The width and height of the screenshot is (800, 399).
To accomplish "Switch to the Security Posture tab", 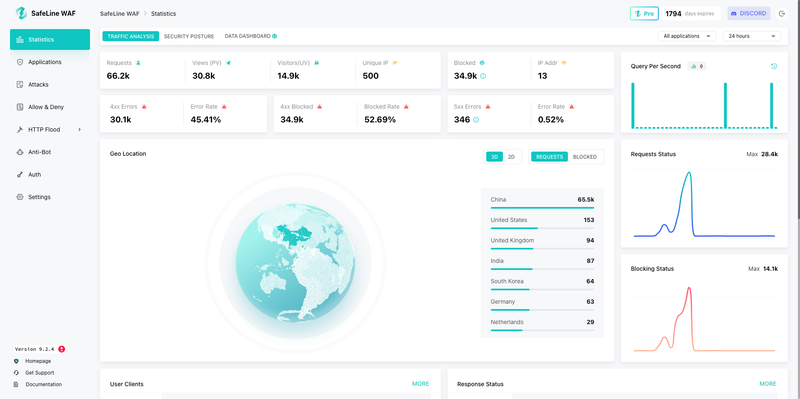I will (x=189, y=36).
